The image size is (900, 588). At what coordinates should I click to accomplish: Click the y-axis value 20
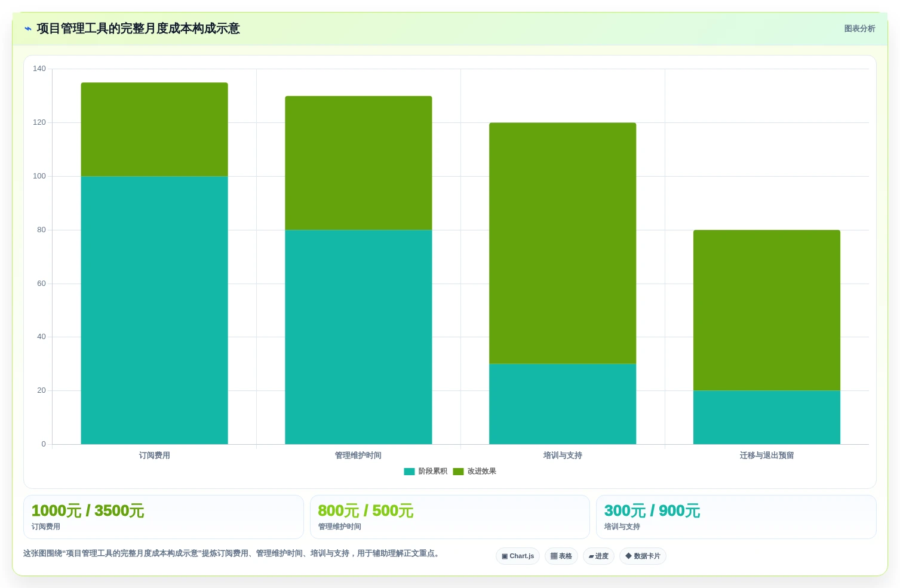(x=41, y=390)
